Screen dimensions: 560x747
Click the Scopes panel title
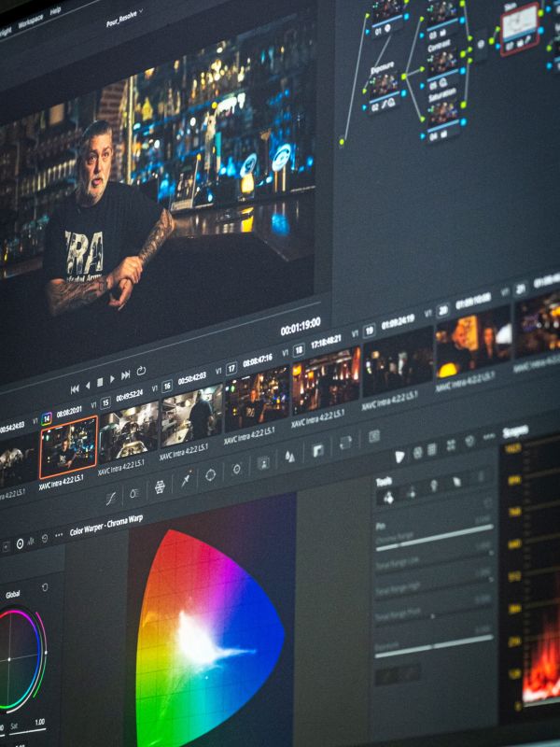516,432
